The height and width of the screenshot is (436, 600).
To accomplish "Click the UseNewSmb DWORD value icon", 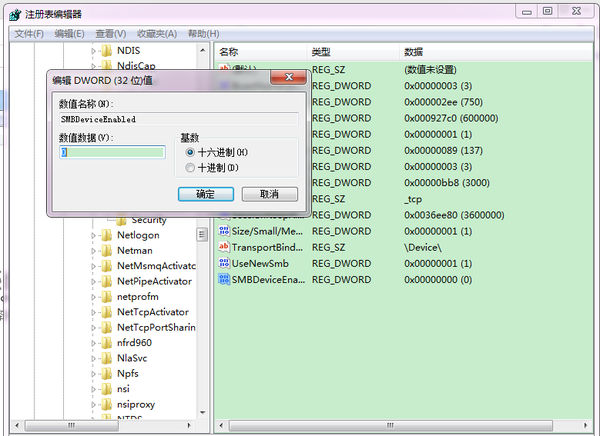I will 224,263.
